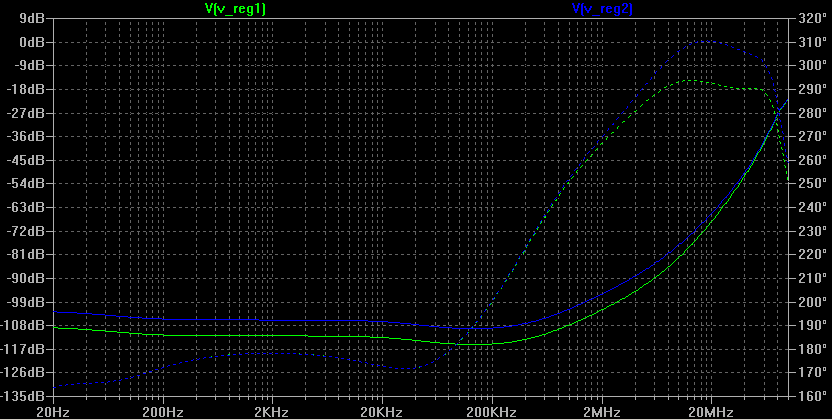Click the -81dB magnitude axis label

click(25, 255)
